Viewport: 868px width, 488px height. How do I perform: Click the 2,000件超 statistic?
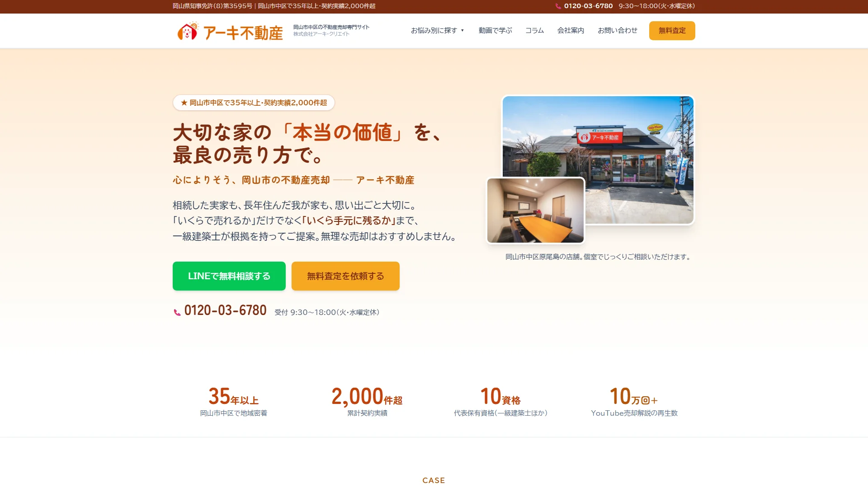click(x=367, y=396)
